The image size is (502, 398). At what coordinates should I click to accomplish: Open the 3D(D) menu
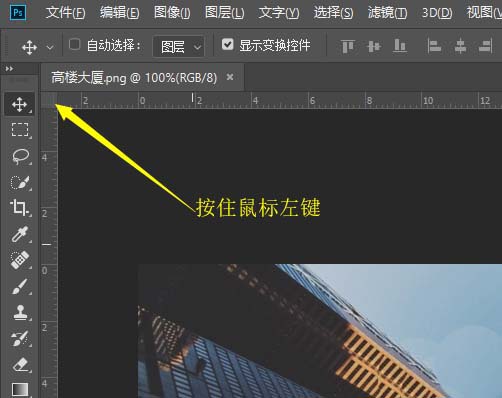pyautogui.click(x=437, y=13)
